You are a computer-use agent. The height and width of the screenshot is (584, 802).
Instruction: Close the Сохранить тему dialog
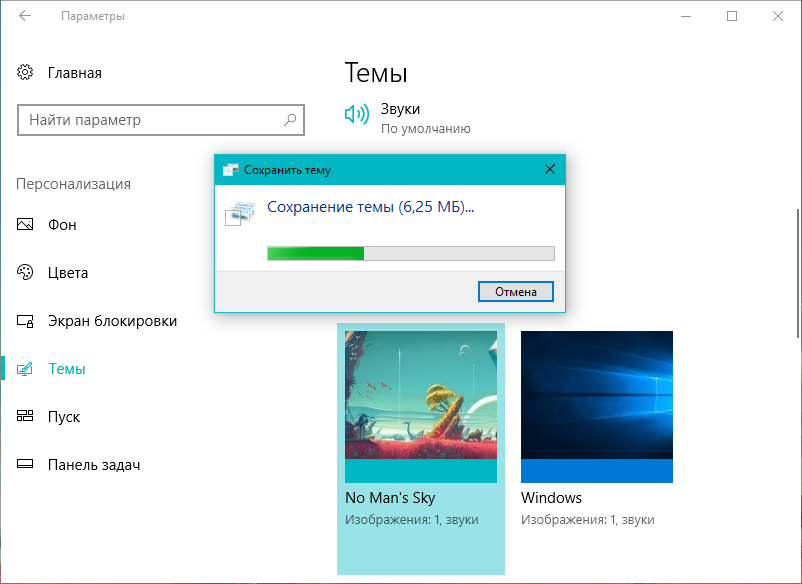click(x=550, y=169)
